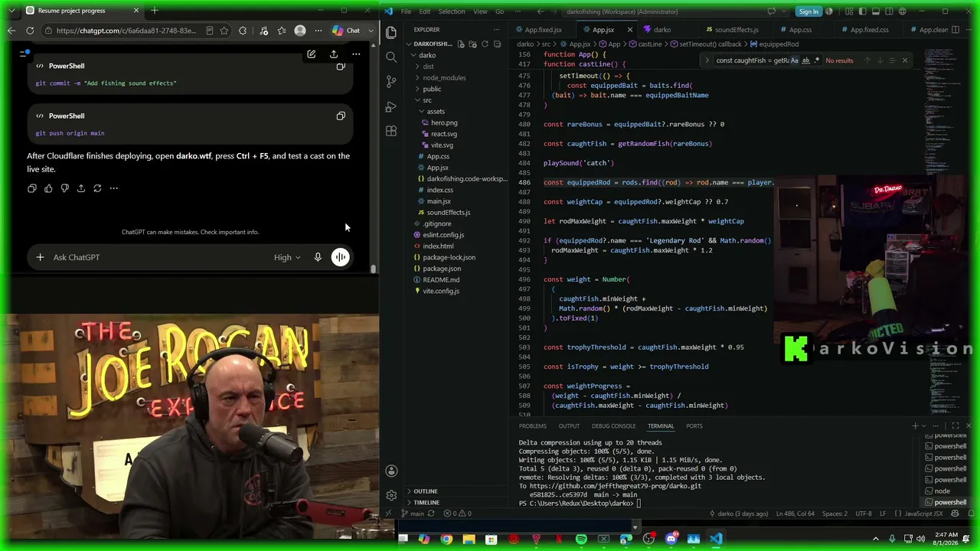The height and width of the screenshot is (551, 980).
Task: Add attachment with the plus button
Action: pos(40,257)
